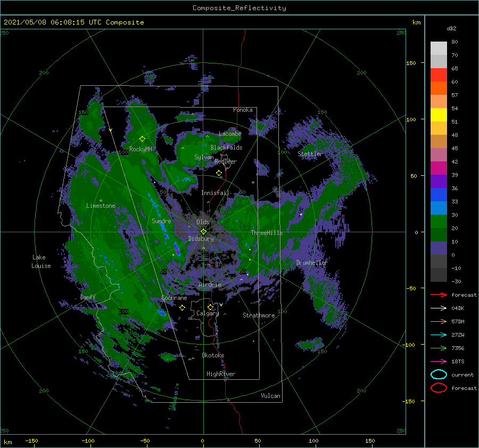Click the bright green 20–30 dBZ swatch
This screenshot has height=448, width=479.
pos(439,222)
